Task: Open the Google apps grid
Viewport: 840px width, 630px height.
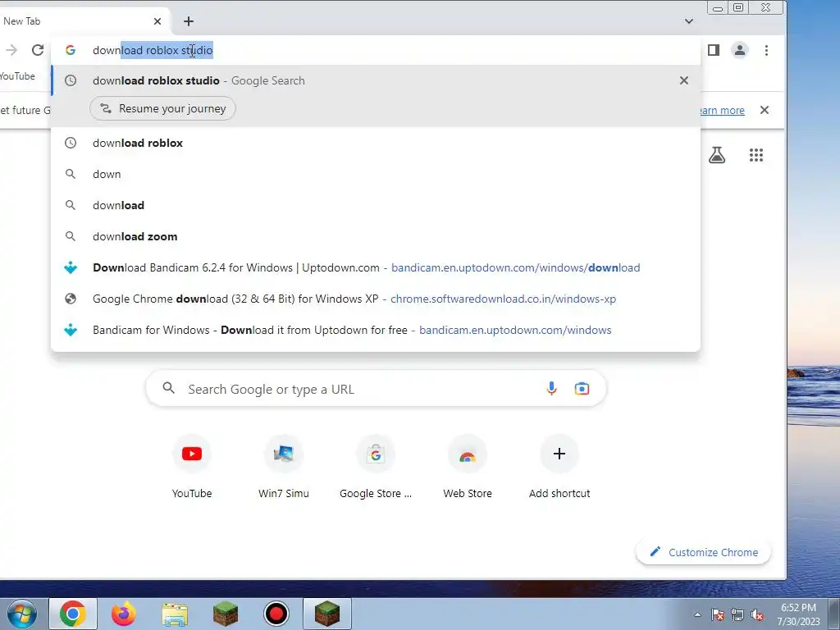Action: 756,155
